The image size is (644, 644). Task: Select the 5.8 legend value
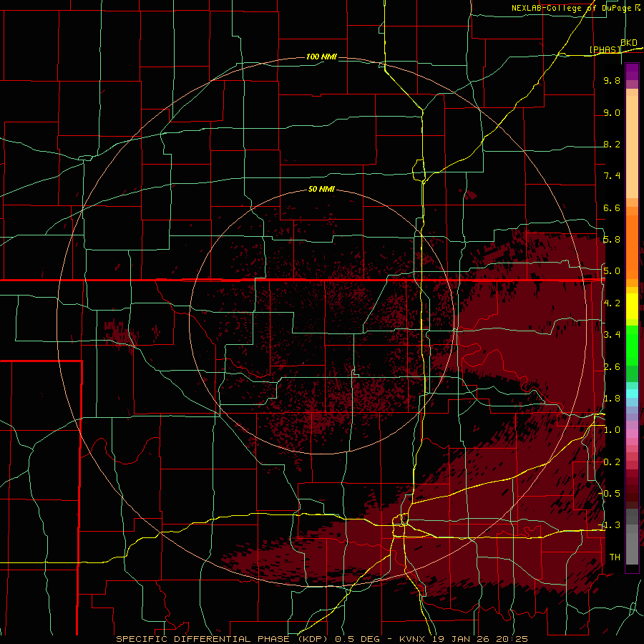tap(612, 240)
